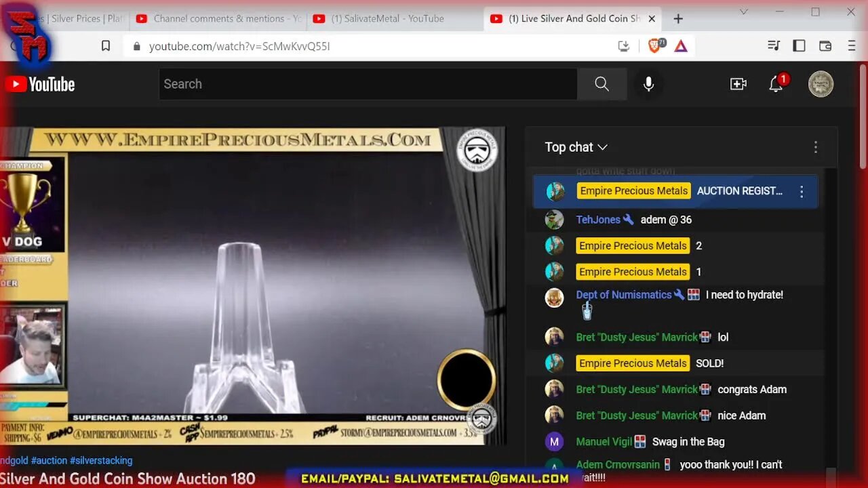The image size is (868, 488).
Task: Click the bookmark page icon
Action: [106, 46]
